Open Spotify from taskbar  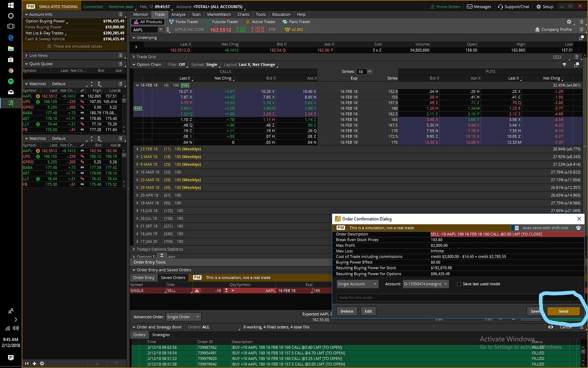point(11,81)
